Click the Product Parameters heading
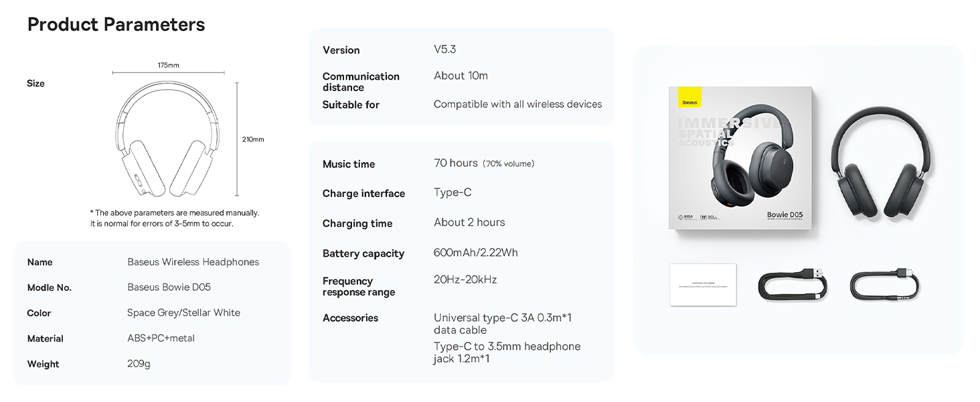 click(x=116, y=25)
